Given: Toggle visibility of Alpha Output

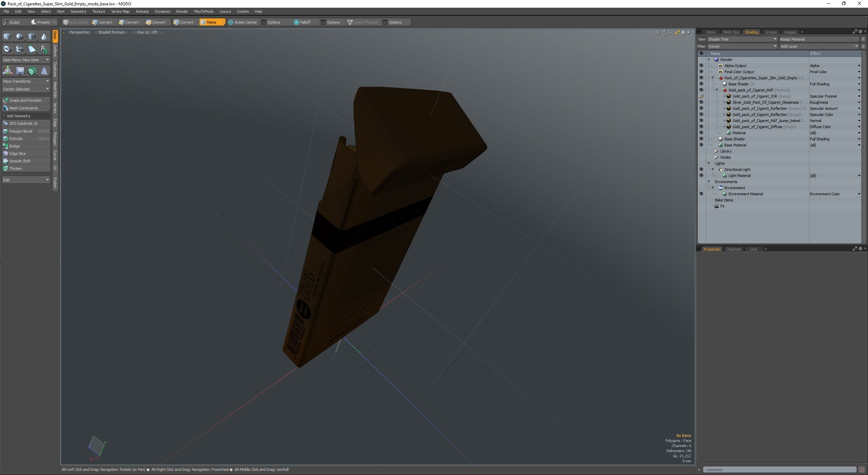Looking at the screenshot, I should (x=701, y=66).
